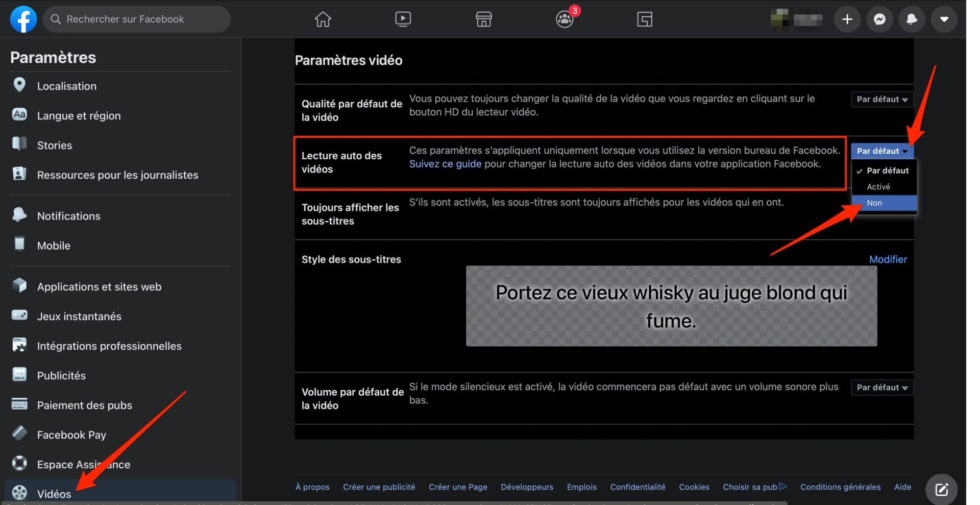Choose Non in autoplay menu

[x=885, y=203]
